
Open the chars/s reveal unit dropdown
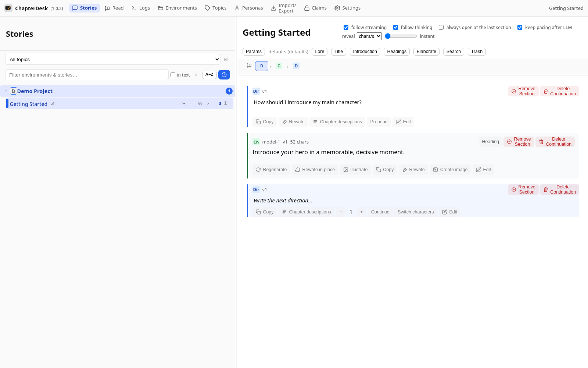(x=369, y=36)
